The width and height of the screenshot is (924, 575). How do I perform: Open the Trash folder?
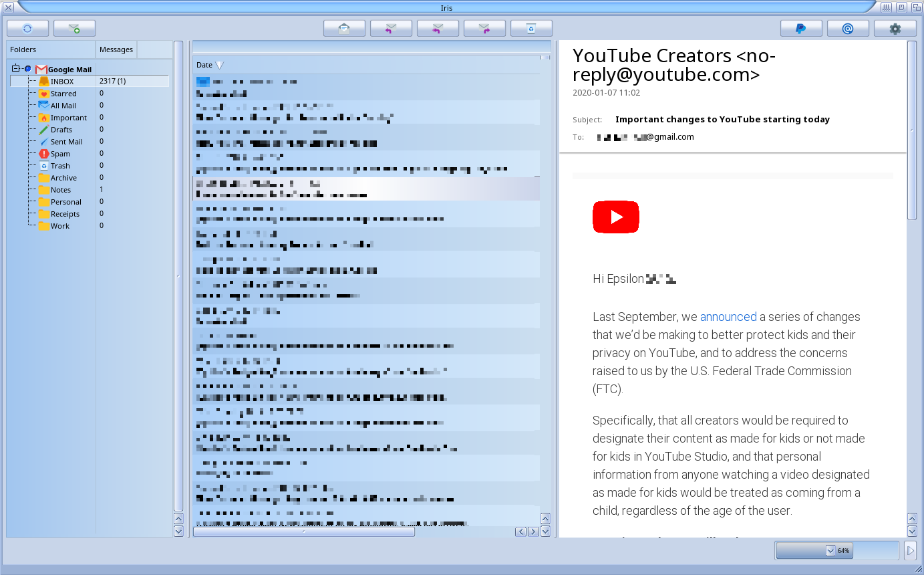click(x=60, y=166)
